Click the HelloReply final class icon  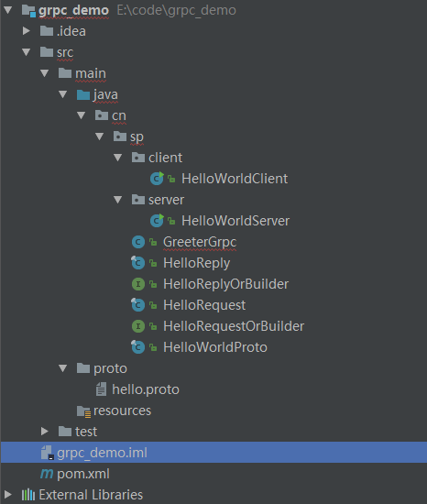[137, 263]
